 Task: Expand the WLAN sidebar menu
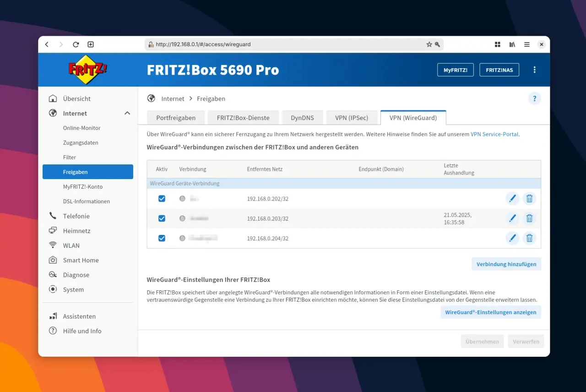point(71,245)
